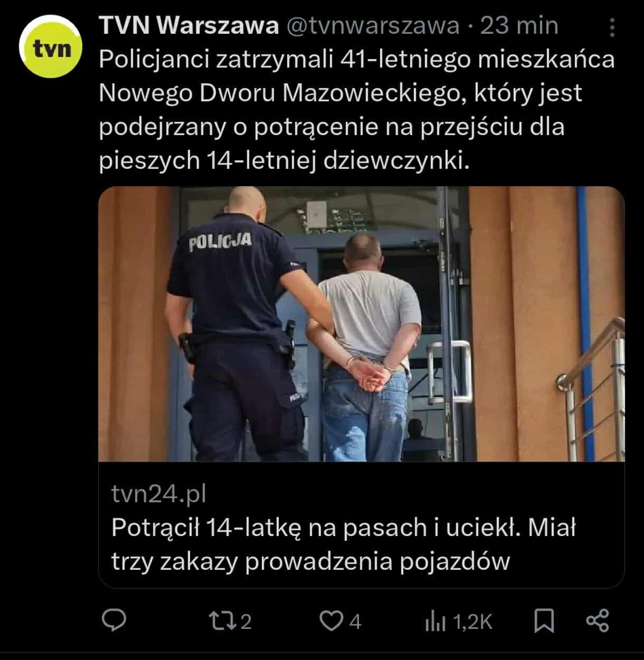
Task: Click the tvn24.pl domain label
Action: (159, 494)
